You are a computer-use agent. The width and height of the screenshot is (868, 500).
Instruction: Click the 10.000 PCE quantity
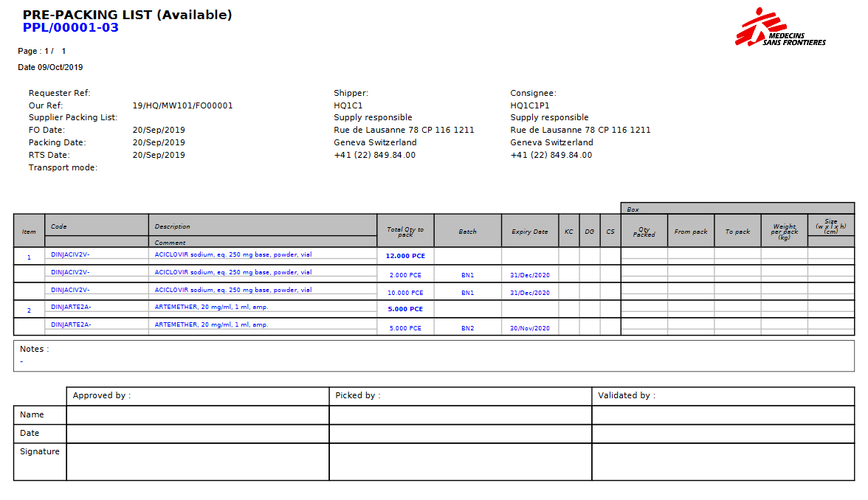click(405, 293)
